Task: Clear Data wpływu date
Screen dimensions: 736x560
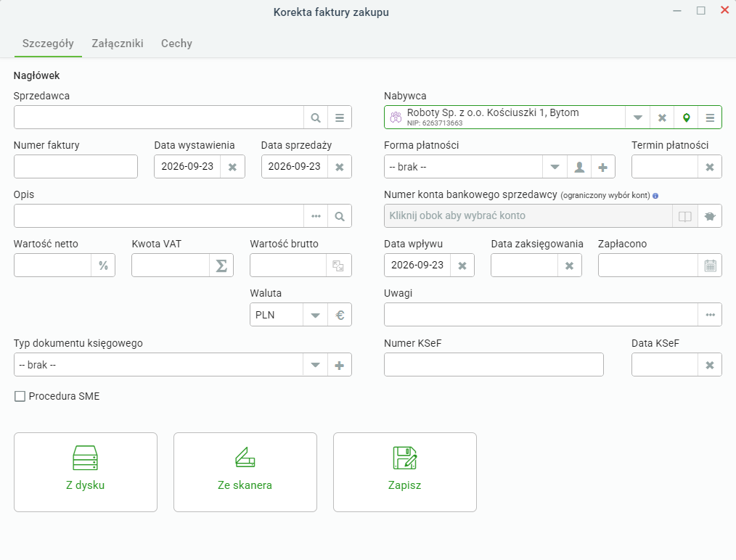Action: [462, 265]
